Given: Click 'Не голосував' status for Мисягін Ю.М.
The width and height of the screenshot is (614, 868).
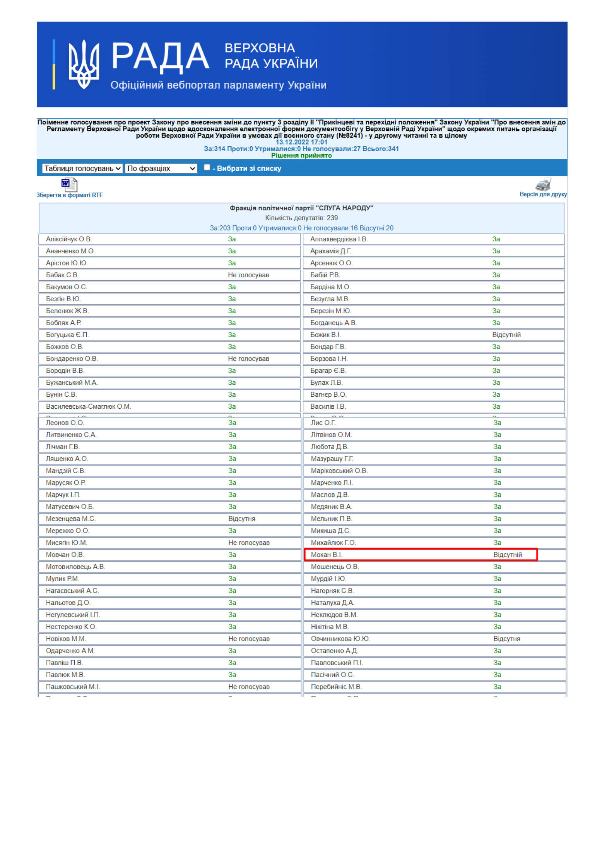Looking at the screenshot, I should coord(249,542).
